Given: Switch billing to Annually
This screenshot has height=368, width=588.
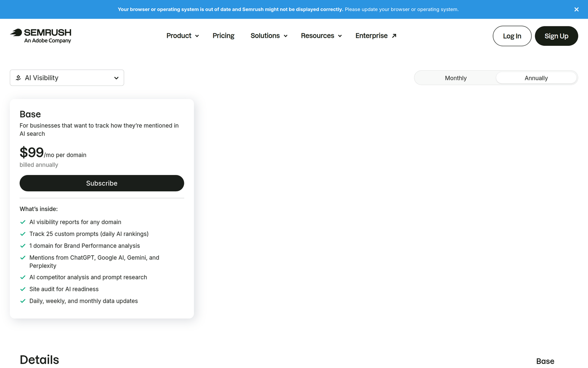Looking at the screenshot, I should point(536,78).
